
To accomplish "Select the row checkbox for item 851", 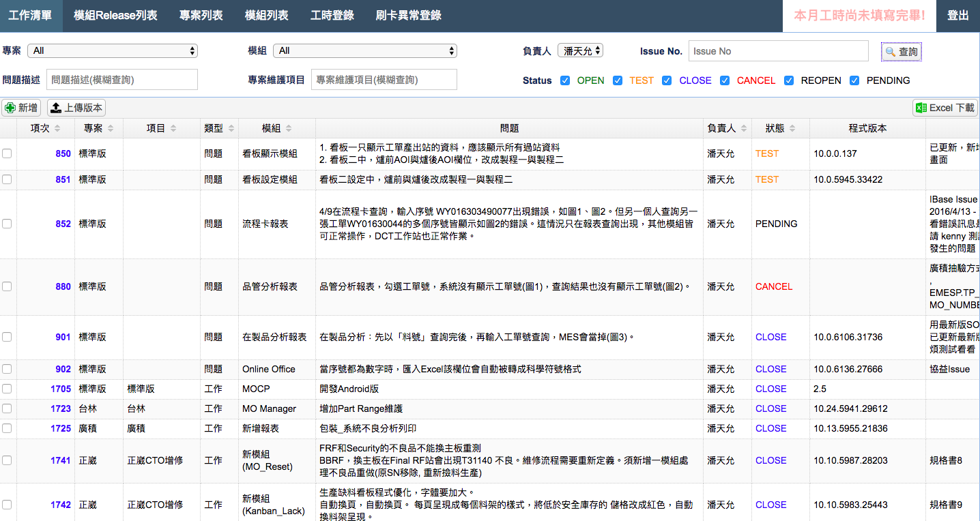I will point(7,179).
